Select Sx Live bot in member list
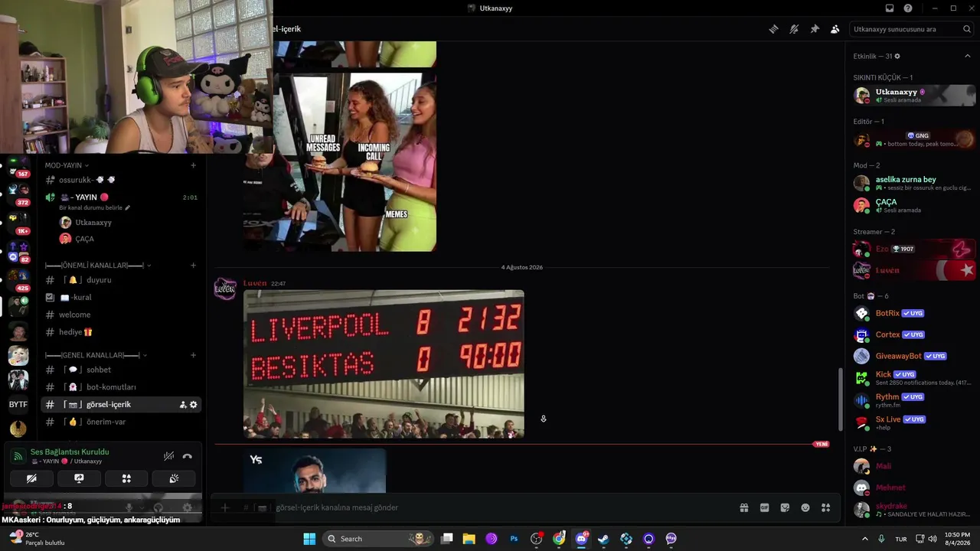Viewport: 980px width, 551px height. [x=914, y=422]
